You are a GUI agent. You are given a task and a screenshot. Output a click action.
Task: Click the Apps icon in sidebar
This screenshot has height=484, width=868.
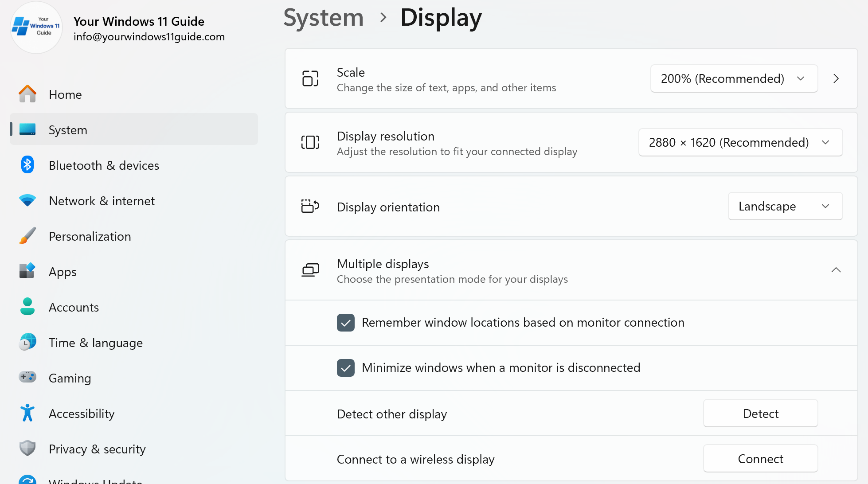27,270
